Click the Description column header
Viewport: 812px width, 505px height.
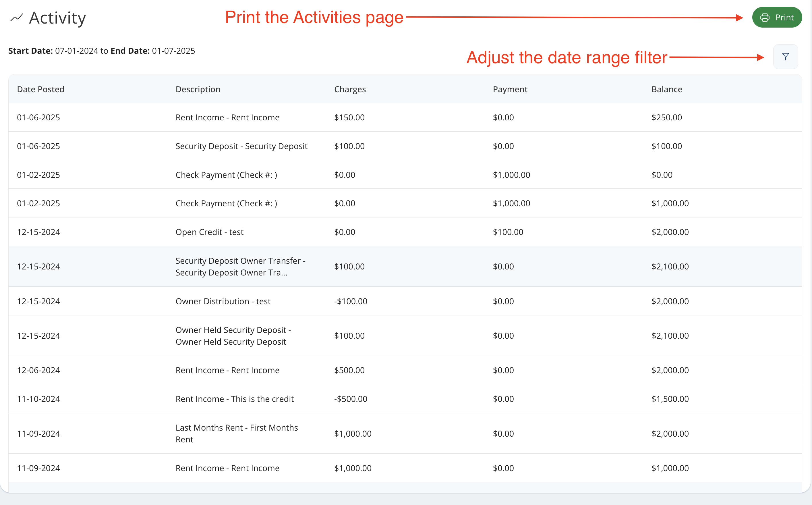point(198,89)
